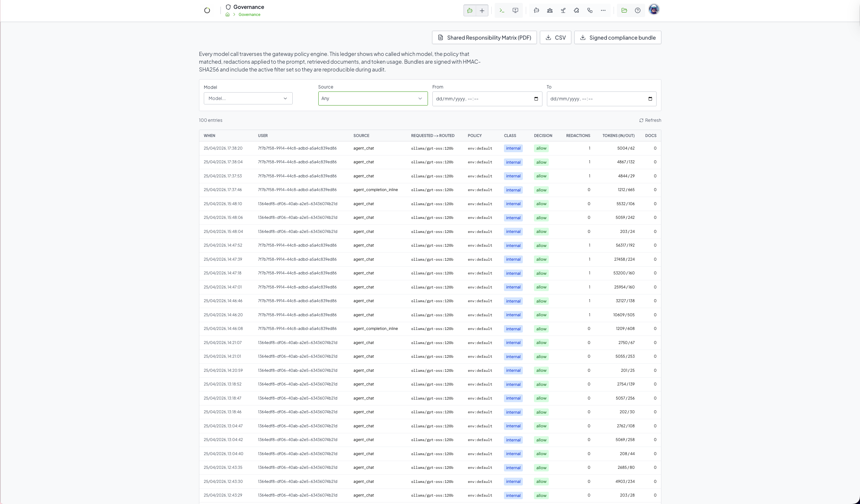This screenshot has height=504, width=860.
Task: Click the 100 entries count text
Action: pyautogui.click(x=210, y=120)
